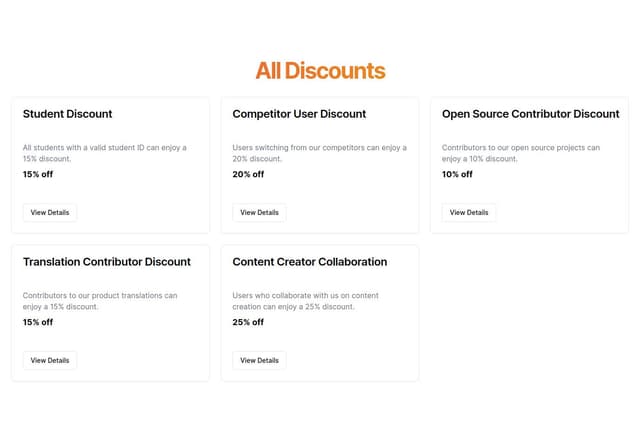Click the 20% off label

pyautogui.click(x=248, y=174)
